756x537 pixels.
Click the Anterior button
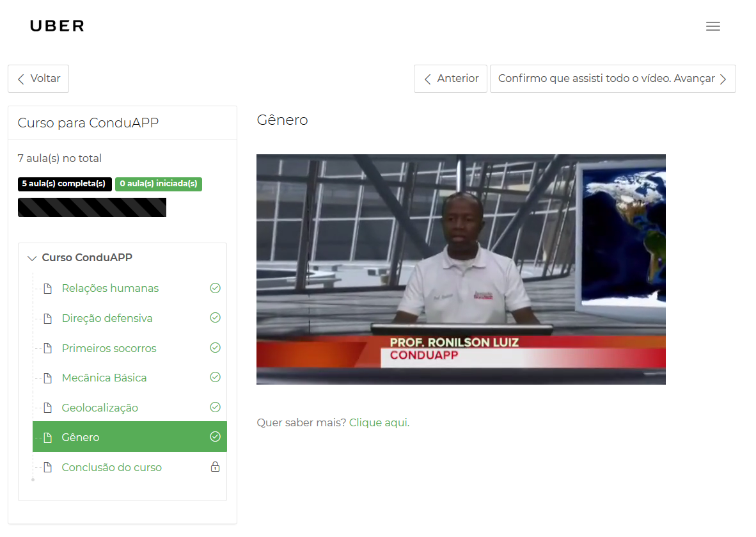pos(450,79)
